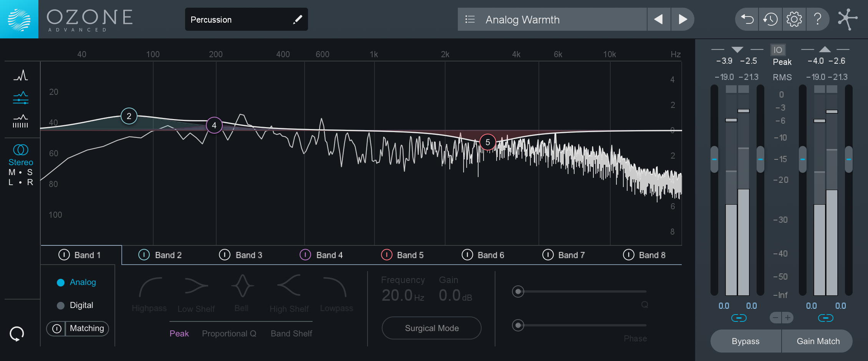Image resolution: width=868 pixels, height=361 pixels.
Task: Click the Gain Match button
Action: coord(818,341)
